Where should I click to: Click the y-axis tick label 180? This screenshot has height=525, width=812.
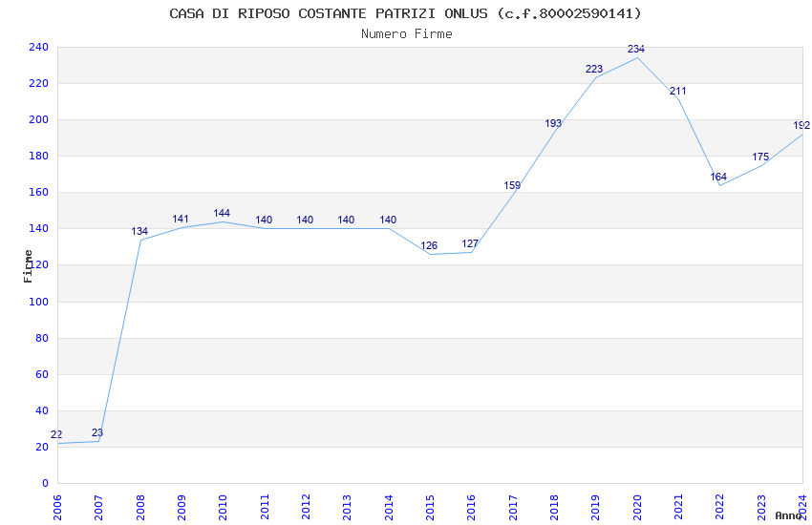[x=39, y=156]
